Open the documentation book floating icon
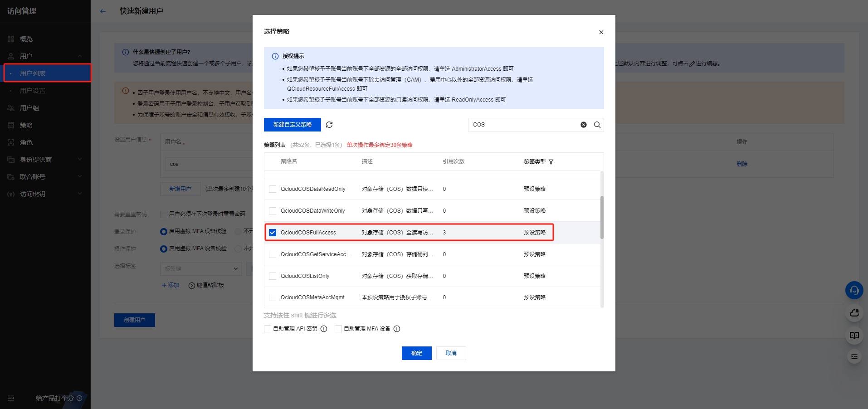The width and height of the screenshot is (868, 409). coord(854,336)
